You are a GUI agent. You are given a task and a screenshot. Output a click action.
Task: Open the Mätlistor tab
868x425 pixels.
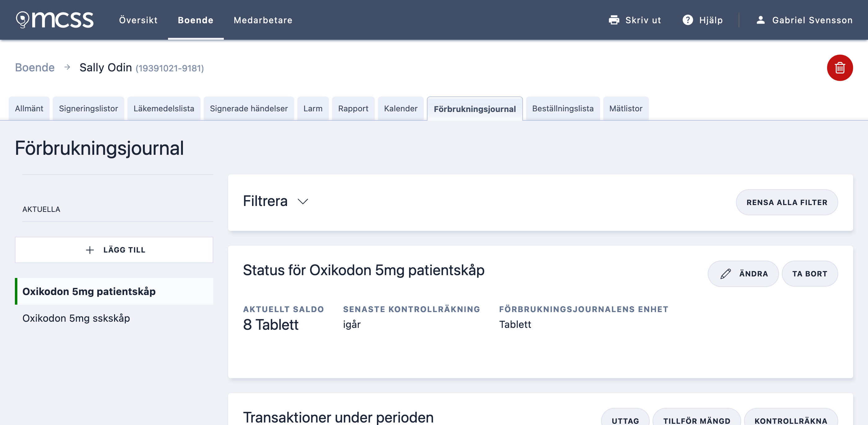626,108
